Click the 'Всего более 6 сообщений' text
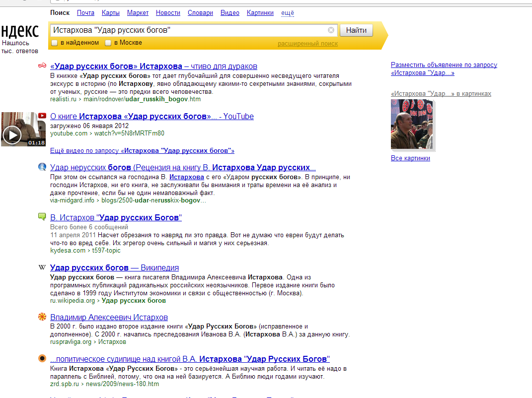Viewport: 532px width, 398px height. coord(89,227)
